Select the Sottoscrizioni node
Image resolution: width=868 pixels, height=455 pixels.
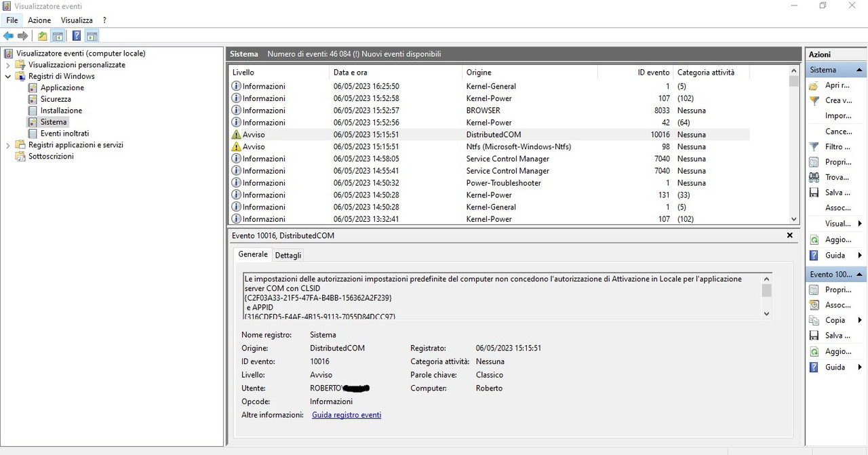tap(51, 156)
